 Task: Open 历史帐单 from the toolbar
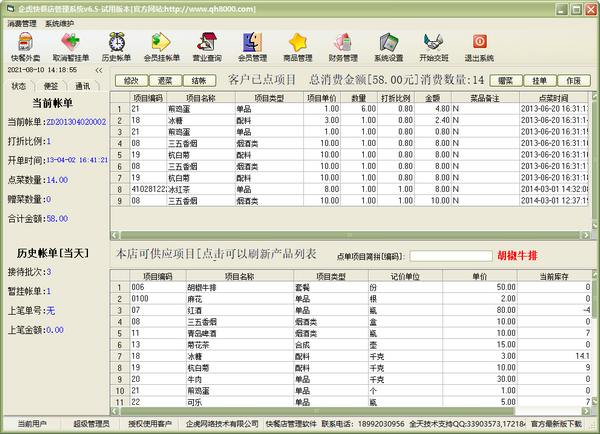point(117,46)
